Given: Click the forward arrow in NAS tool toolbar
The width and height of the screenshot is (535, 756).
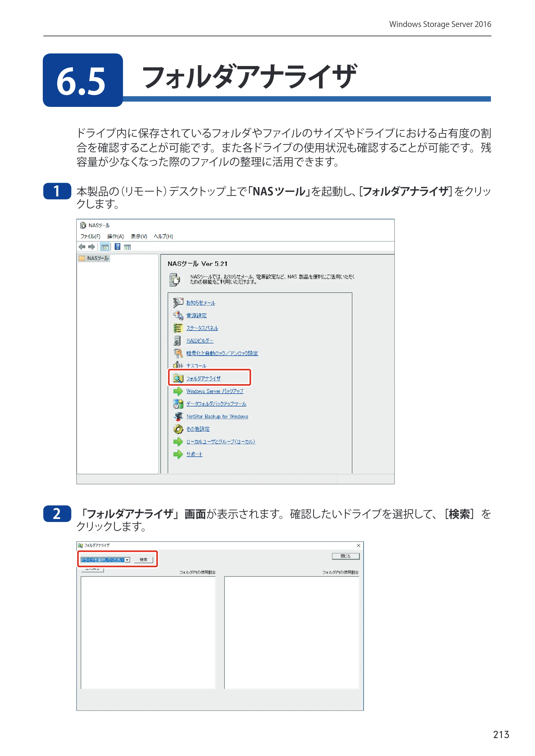Looking at the screenshot, I should click(x=92, y=247).
